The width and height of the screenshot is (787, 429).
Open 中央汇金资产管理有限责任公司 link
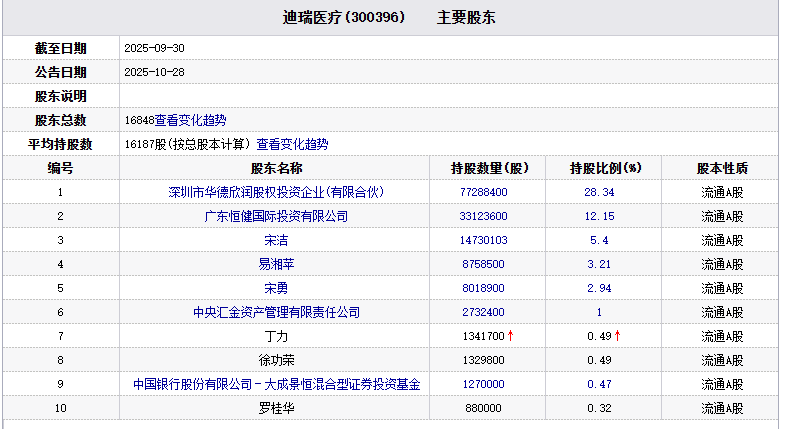pyautogui.click(x=276, y=312)
